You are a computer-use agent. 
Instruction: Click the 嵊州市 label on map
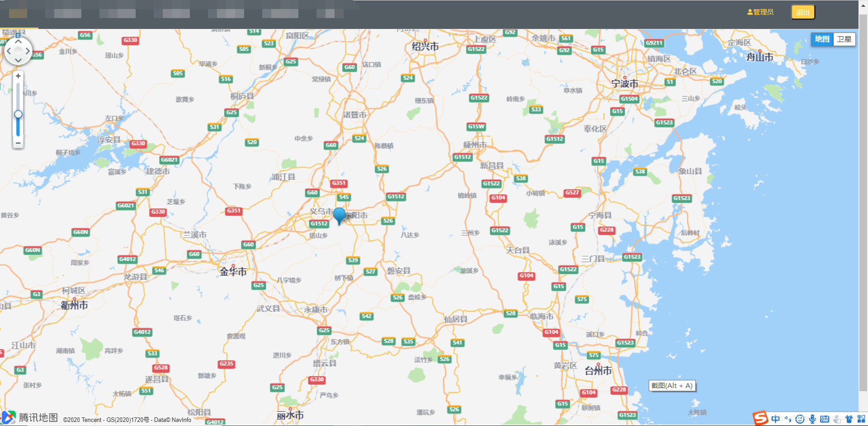(475, 145)
